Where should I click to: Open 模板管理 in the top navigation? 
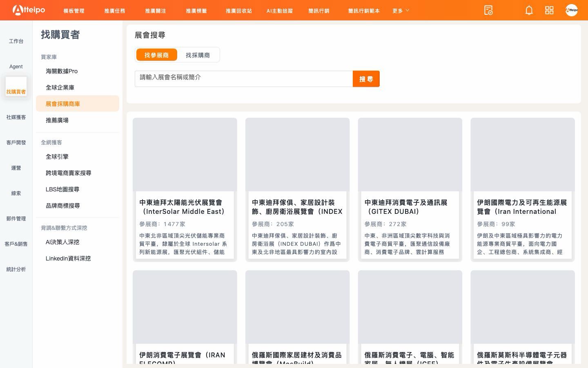click(x=74, y=11)
